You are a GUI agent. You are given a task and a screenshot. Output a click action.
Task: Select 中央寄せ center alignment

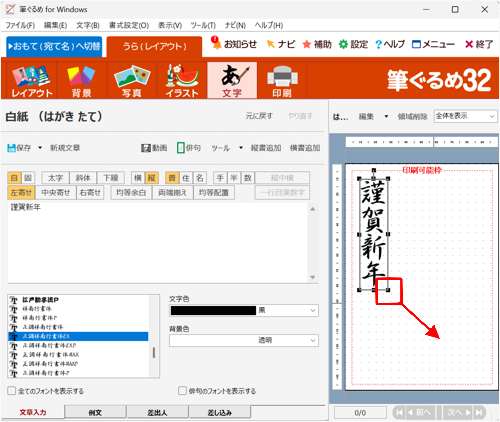pyautogui.click(x=56, y=192)
